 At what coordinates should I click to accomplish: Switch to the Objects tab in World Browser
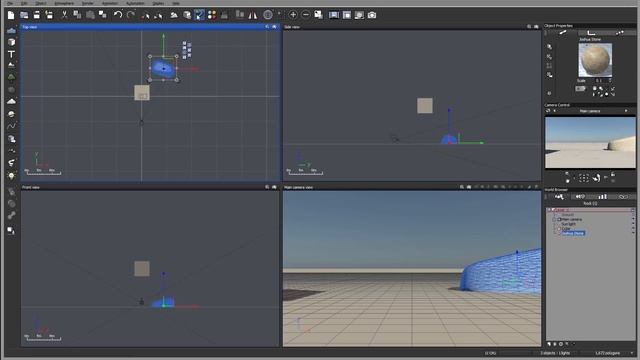click(559, 197)
